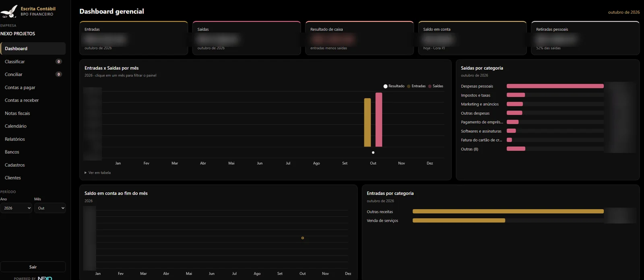Click the Sair logout button
The height and width of the screenshot is (280, 644).
point(33,267)
